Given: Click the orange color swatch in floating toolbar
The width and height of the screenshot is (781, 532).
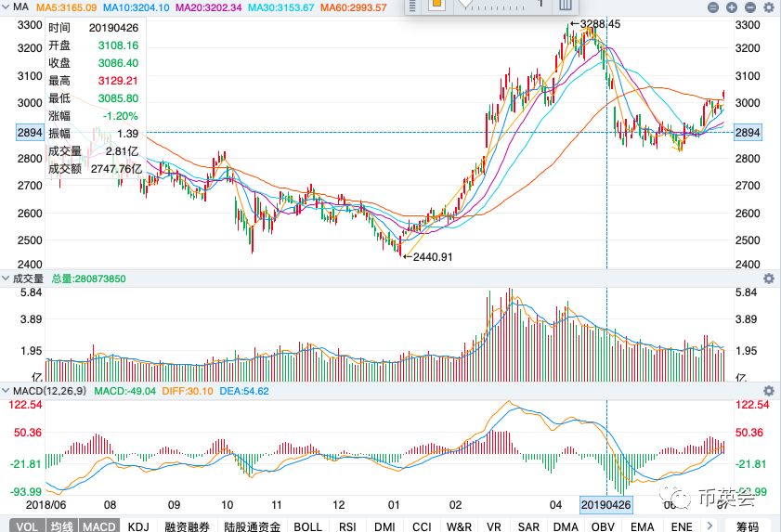Looking at the screenshot, I should 436,4.
